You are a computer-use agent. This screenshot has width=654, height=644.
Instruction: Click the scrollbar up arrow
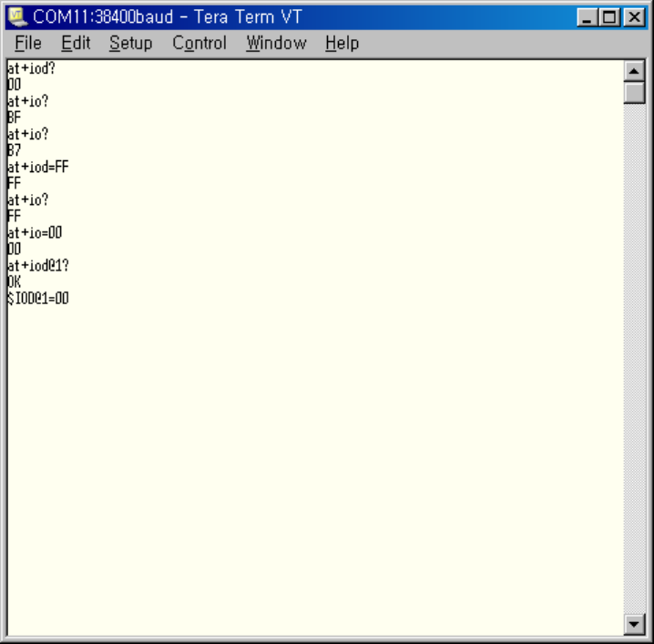(634, 71)
